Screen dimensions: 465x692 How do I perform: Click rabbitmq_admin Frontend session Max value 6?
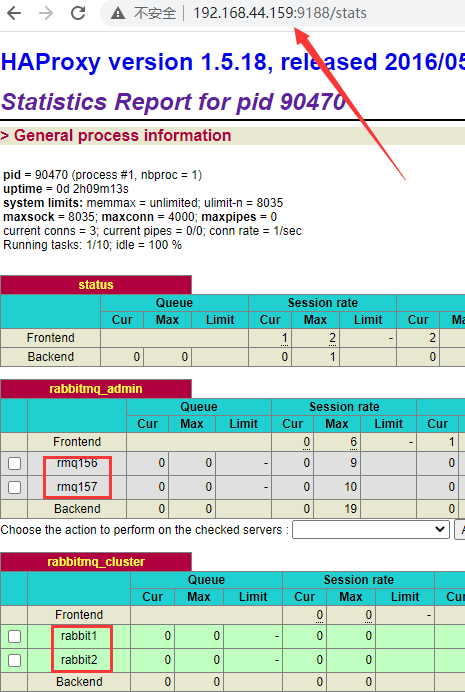[353, 442]
